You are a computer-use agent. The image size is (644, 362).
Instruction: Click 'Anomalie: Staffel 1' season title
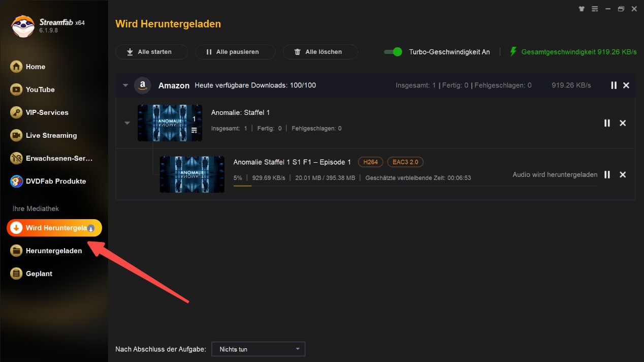click(240, 112)
